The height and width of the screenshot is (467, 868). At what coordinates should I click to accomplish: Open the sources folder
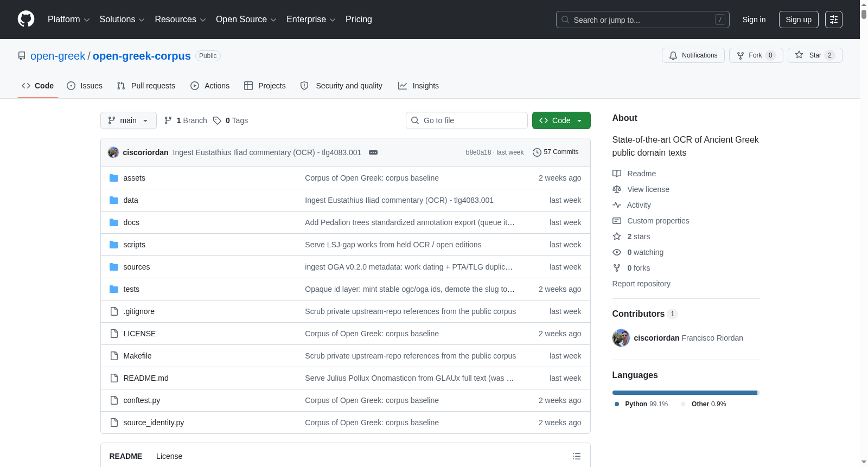pos(137,267)
